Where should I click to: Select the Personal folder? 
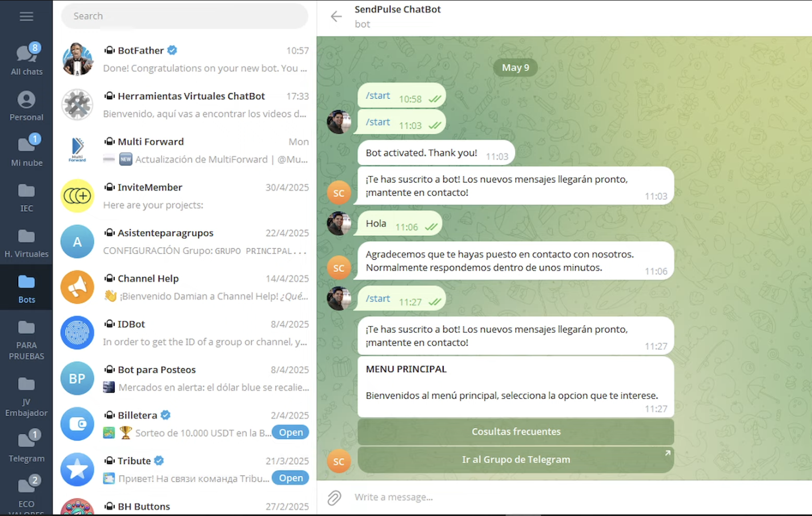(x=26, y=105)
